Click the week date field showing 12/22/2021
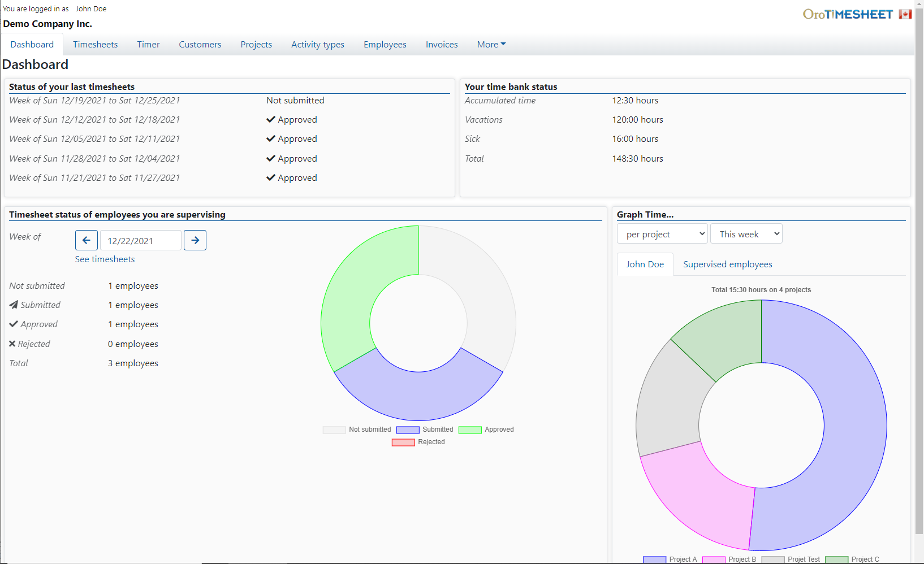 pos(140,240)
